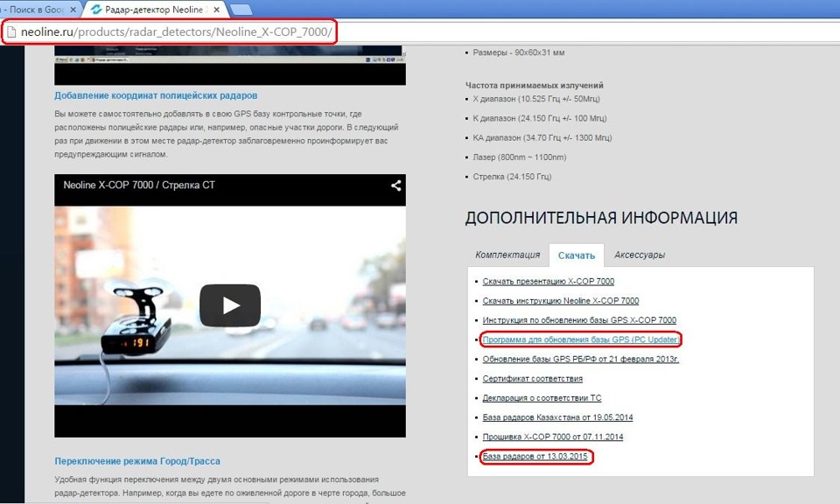Click the Частота принимаемых излучений heading
The image size is (840, 504).
(x=534, y=85)
